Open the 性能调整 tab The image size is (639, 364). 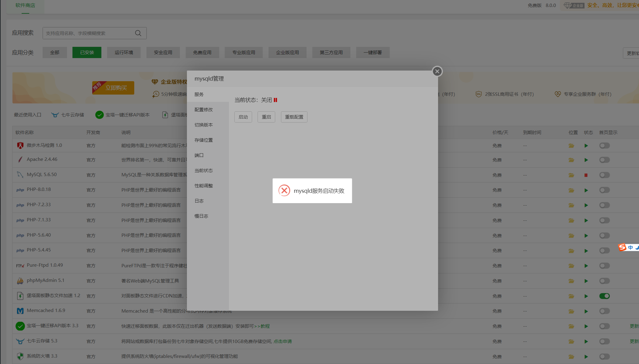(208, 186)
